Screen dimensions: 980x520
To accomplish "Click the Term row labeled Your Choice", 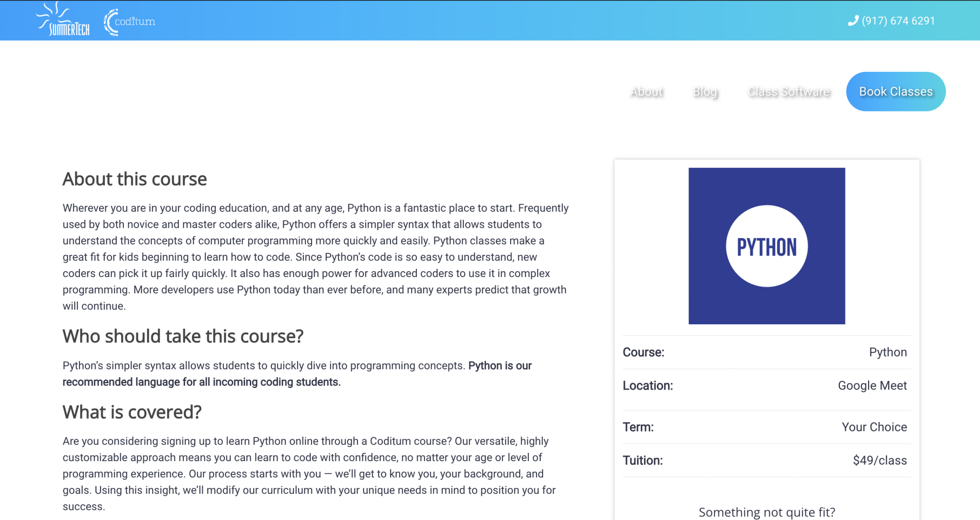I will tap(874, 427).
